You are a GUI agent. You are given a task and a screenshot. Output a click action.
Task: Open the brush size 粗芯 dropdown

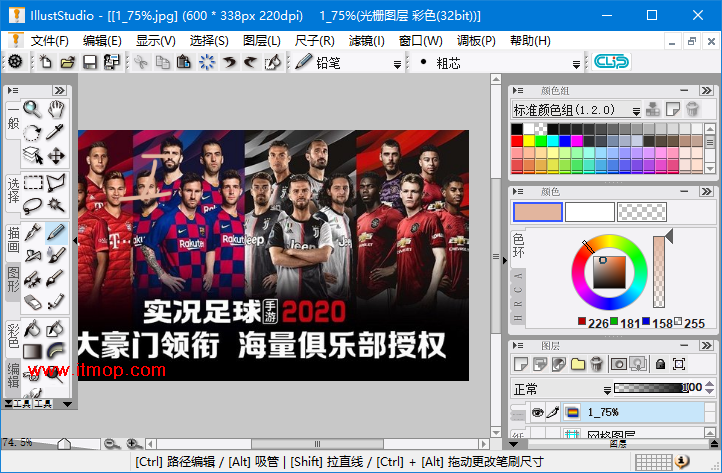(x=576, y=64)
